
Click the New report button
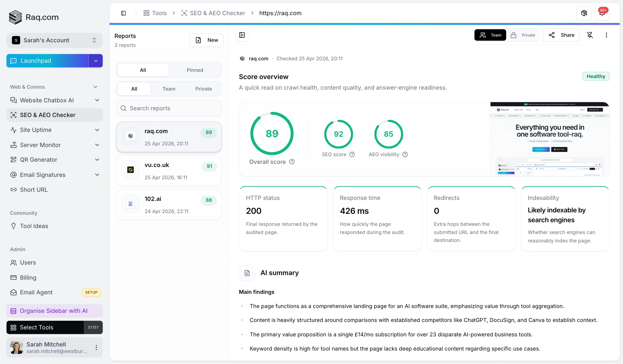[206, 40]
